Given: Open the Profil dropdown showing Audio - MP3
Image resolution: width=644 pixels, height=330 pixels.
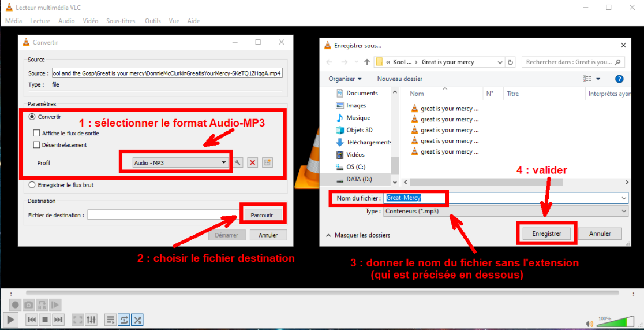Looking at the screenshot, I should click(x=180, y=163).
